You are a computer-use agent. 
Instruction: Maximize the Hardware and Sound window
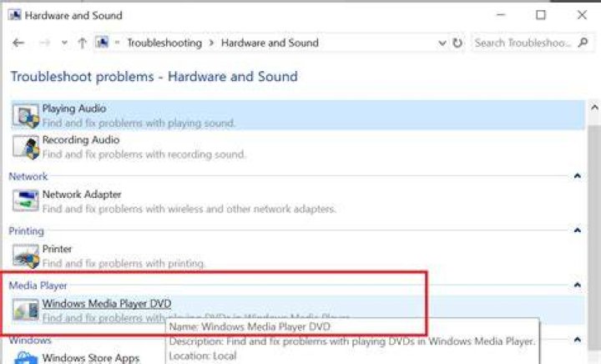tap(541, 15)
